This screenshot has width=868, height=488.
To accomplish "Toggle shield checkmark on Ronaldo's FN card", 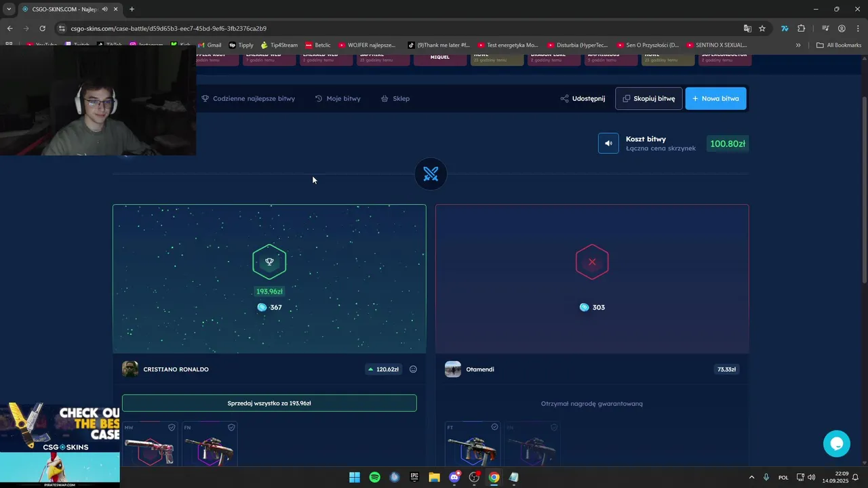I will pos(231,428).
